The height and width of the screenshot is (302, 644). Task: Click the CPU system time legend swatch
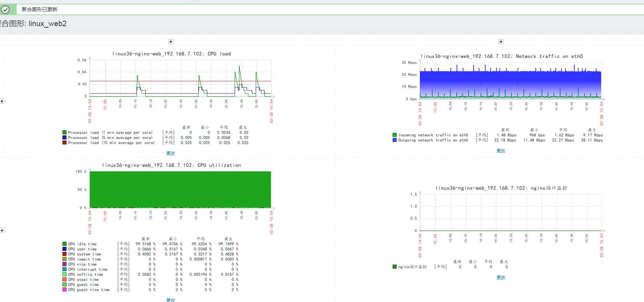coord(64,254)
